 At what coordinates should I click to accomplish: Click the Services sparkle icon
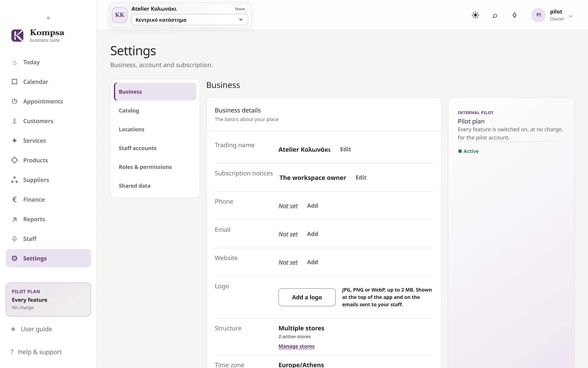tap(14, 141)
